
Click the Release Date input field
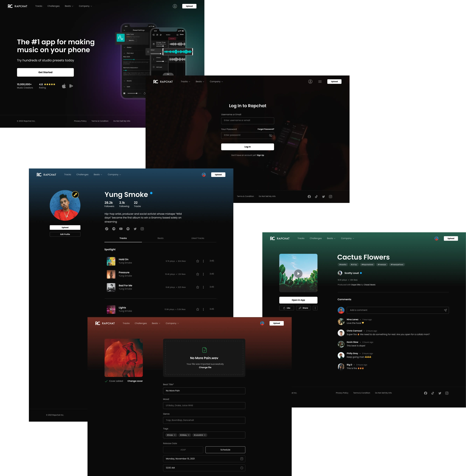tap(204, 457)
